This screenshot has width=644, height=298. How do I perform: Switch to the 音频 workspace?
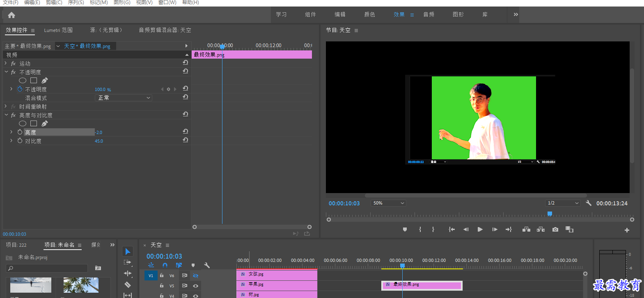(429, 14)
